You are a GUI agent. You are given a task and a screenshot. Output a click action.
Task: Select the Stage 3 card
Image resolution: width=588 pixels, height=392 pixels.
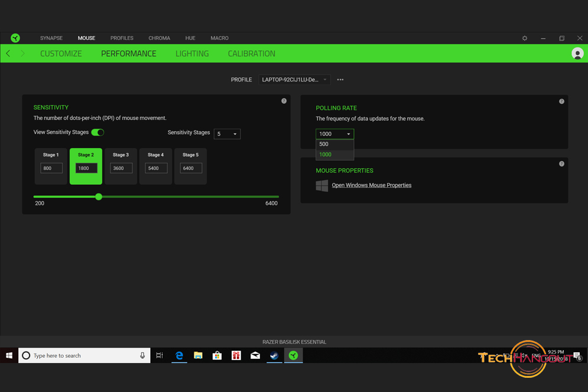121,166
